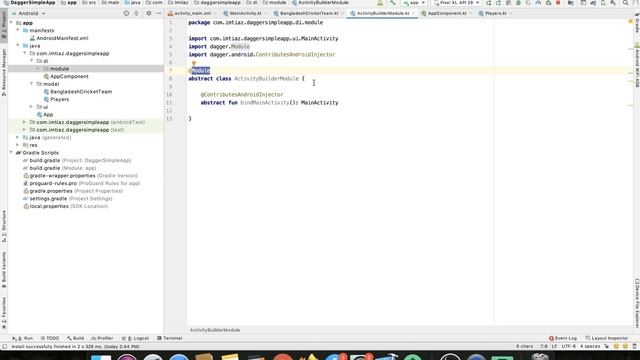Collapse the java folder arrow

coord(18,46)
